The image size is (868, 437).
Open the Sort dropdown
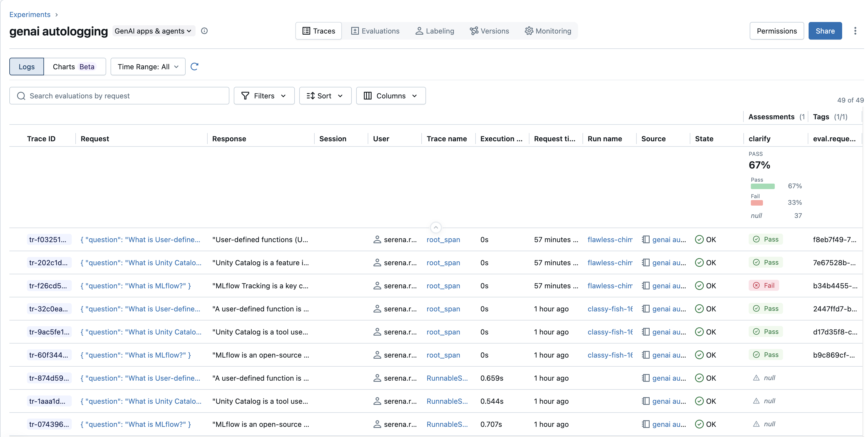point(325,96)
